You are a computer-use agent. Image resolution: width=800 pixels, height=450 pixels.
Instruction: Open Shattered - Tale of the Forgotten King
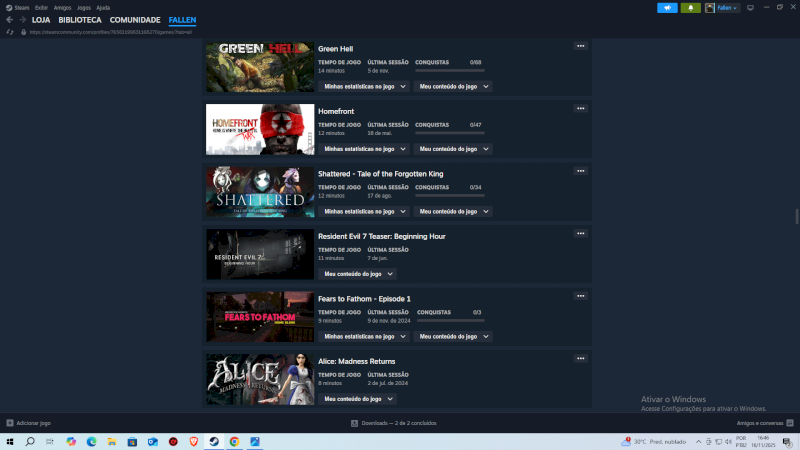click(x=381, y=174)
